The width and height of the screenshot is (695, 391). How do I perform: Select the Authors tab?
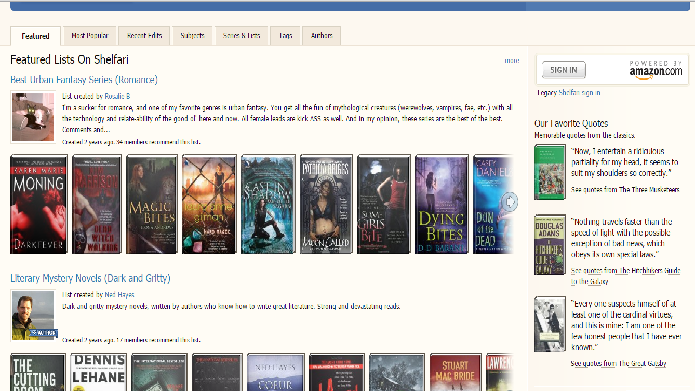point(321,35)
